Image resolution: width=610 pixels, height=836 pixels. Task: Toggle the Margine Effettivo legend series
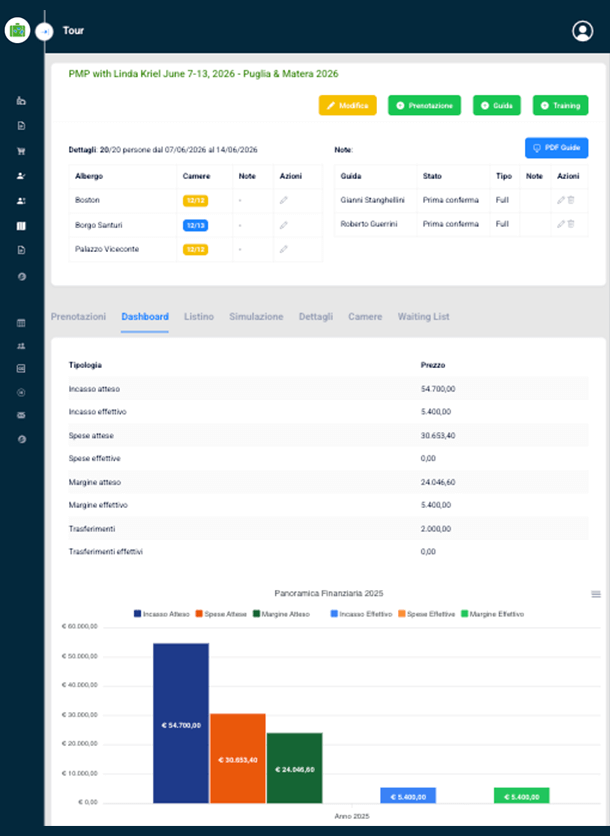491,613
